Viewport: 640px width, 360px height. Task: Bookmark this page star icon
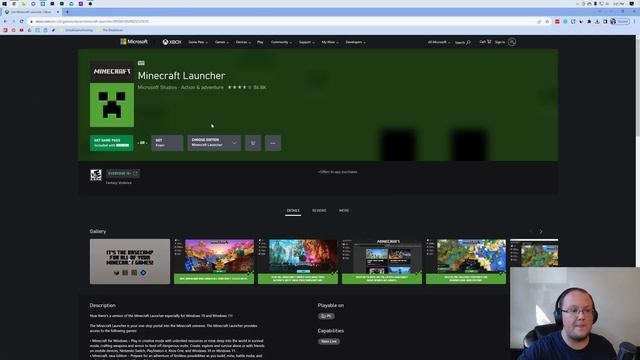pos(547,21)
